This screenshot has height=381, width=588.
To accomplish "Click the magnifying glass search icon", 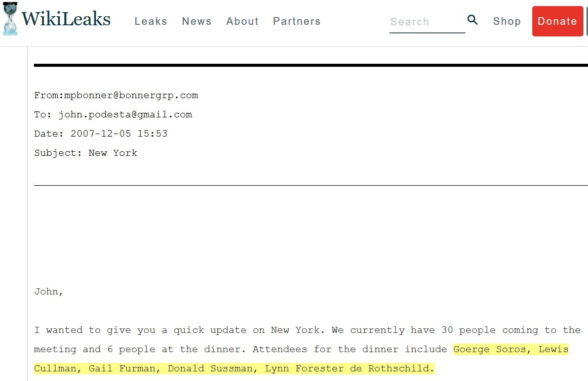I will pyautogui.click(x=473, y=20).
